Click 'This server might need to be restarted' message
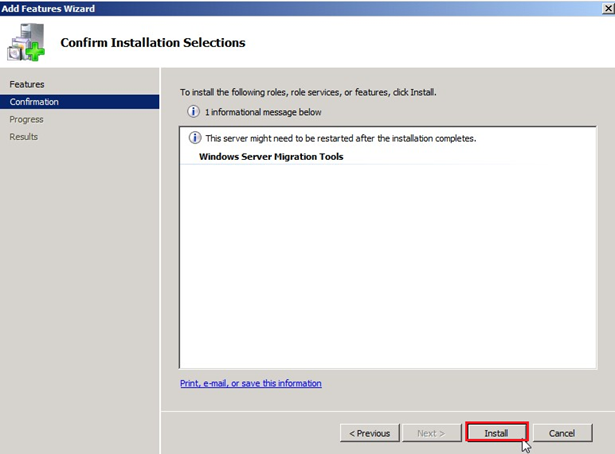The width and height of the screenshot is (615, 454). [341, 138]
